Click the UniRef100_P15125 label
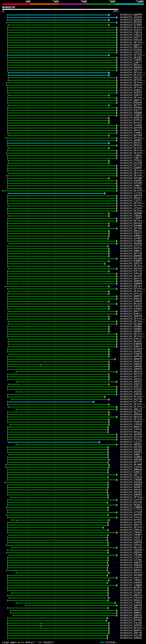This screenshot has width=146, height=644. coord(131,40)
